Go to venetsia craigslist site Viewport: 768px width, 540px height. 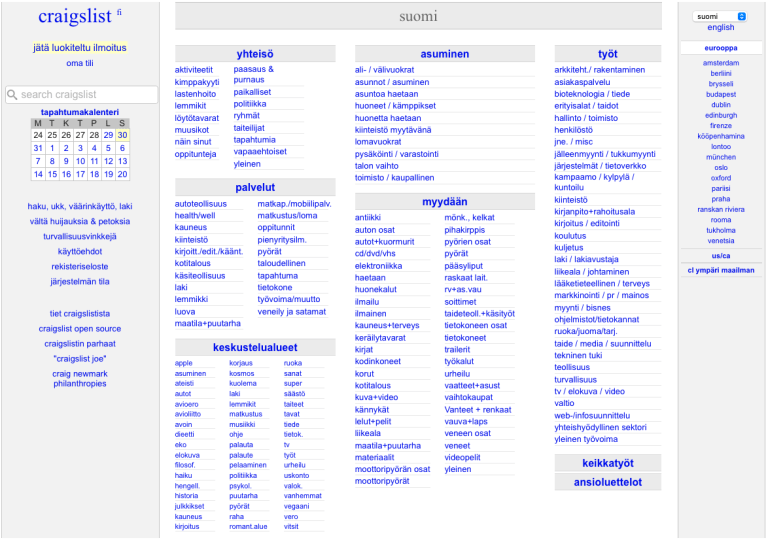720,241
